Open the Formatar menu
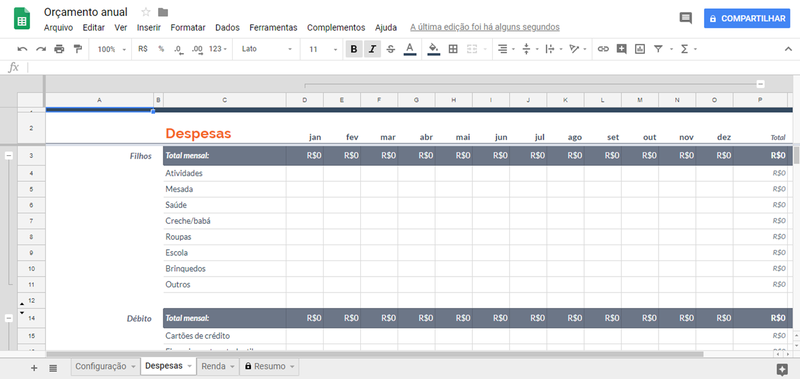800x379 pixels. click(188, 28)
